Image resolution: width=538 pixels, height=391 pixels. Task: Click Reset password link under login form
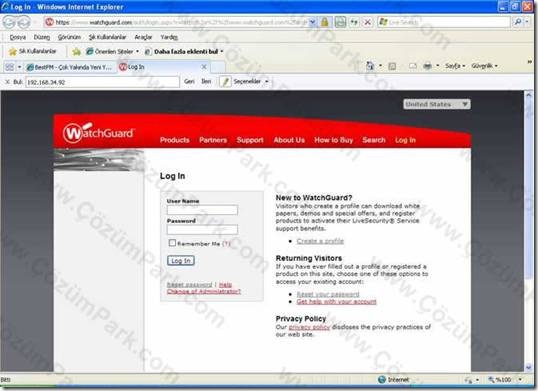(189, 285)
